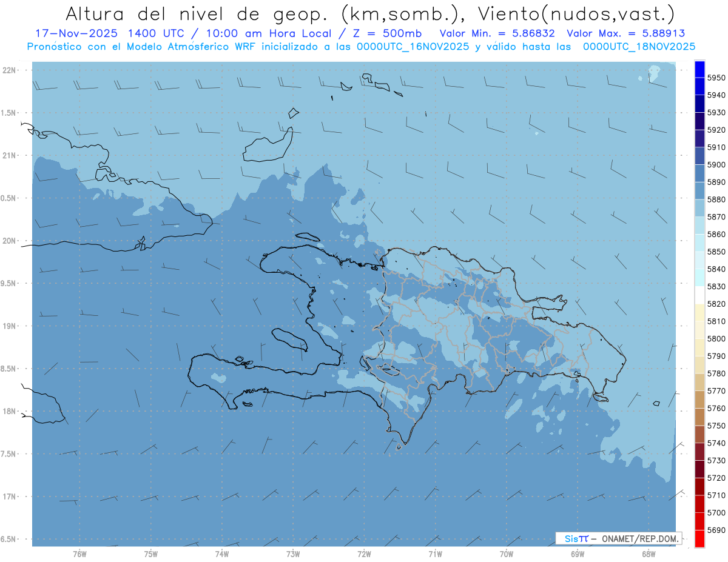Click the bright red swatch at legend bottom

tap(699, 538)
